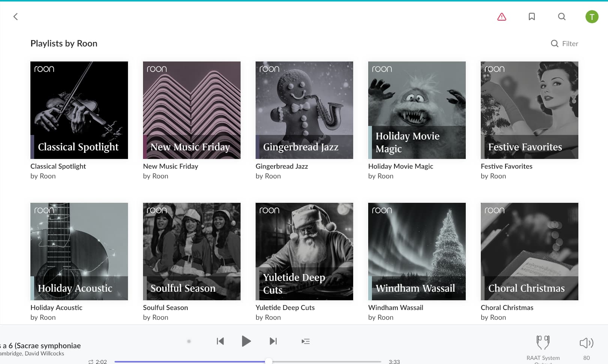The height and width of the screenshot is (364, 608).
Task: Click the Yuletide Deep Cuts title text
Action: click(x=285, y=307)
